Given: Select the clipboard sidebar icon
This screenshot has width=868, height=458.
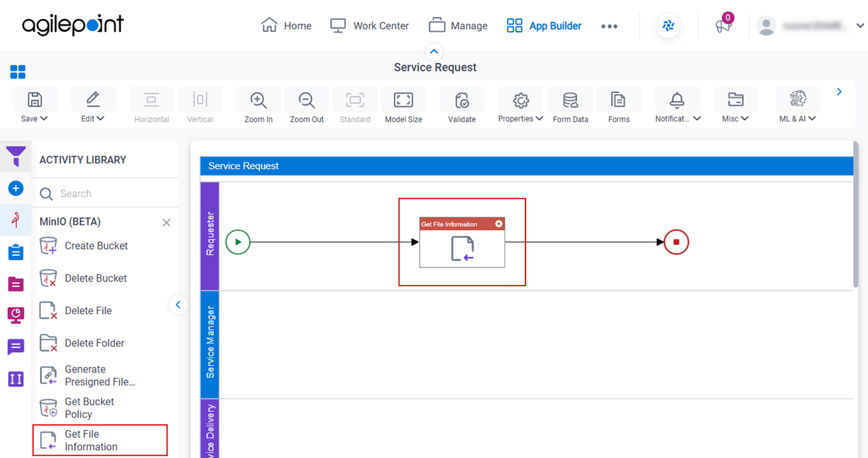Looking at the screenshot, I should tap(16, 252).
